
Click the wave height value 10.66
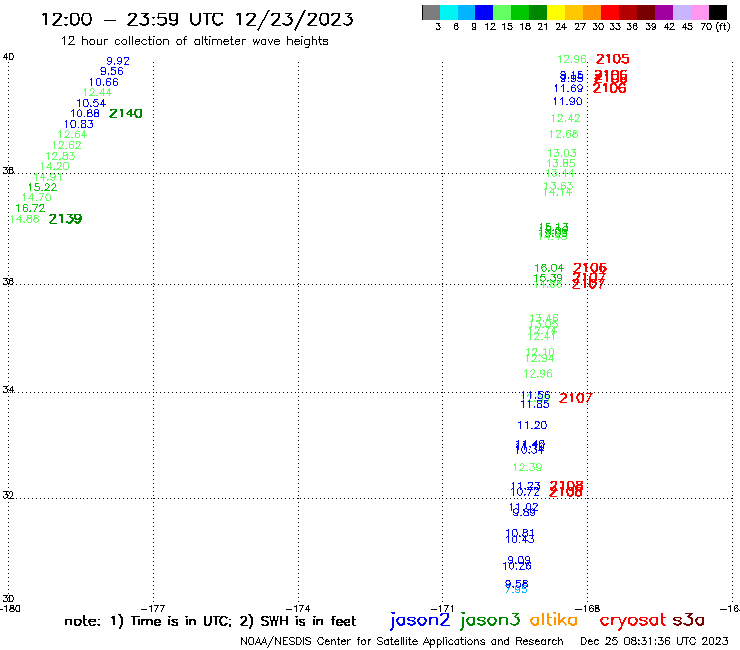coord(103,82)
